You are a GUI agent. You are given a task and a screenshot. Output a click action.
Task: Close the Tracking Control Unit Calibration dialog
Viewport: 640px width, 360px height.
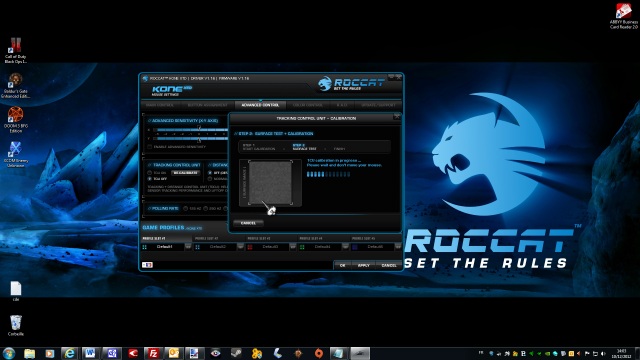397,117
